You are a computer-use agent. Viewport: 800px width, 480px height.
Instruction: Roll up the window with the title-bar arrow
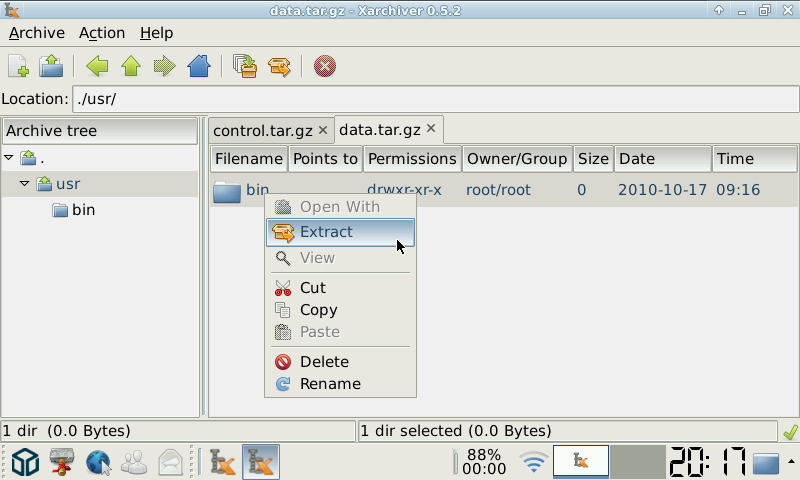click(x=719, y=10)
